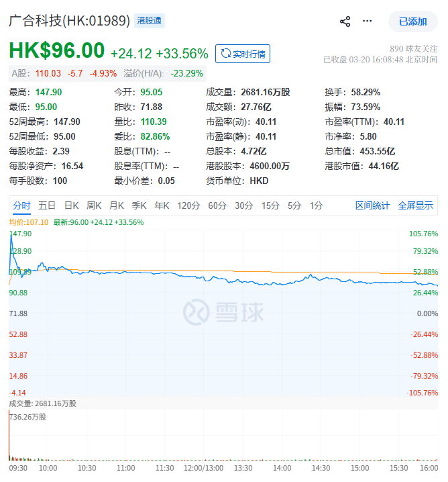The height and width of the screenshot is (482, 448).
Task: Choose the 15分 interval tab
Action: (270, 205)
